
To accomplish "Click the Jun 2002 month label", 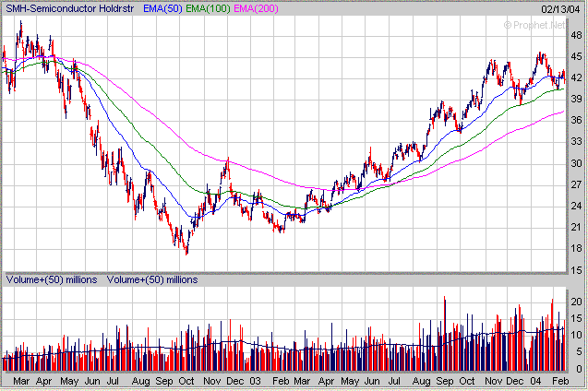I will (92, 381).
